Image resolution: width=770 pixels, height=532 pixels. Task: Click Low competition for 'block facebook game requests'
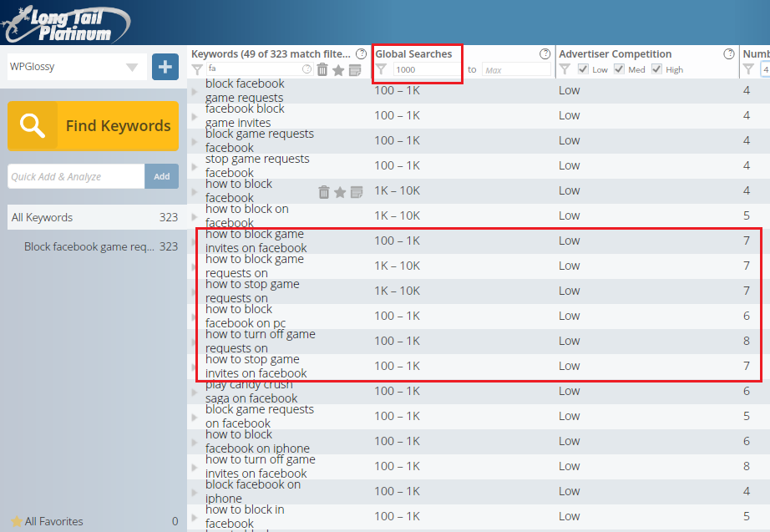[570, 90]
